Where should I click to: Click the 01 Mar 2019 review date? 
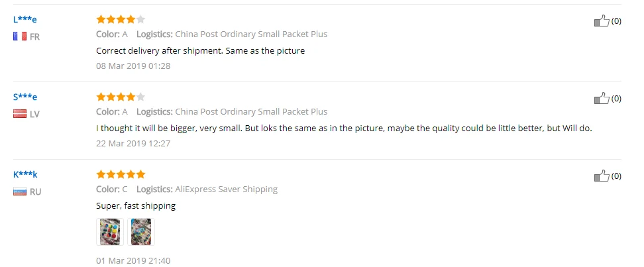pyautogui.click(x=133, y=260)
